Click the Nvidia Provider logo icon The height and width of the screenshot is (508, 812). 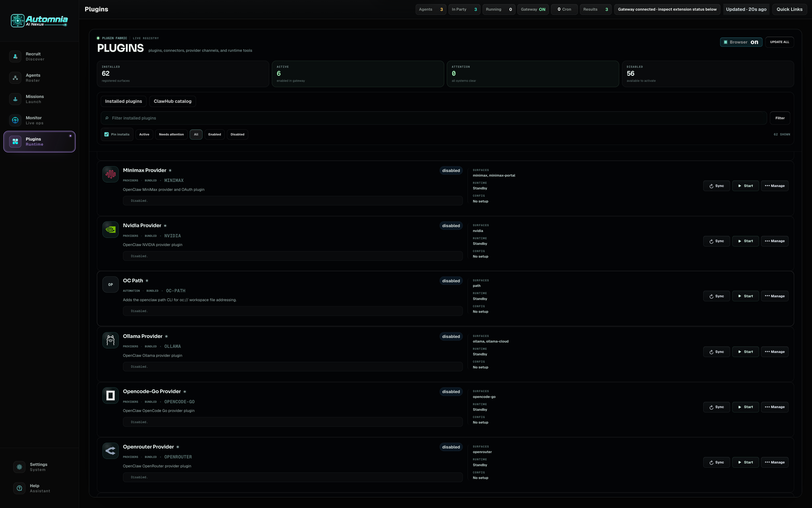110,230
